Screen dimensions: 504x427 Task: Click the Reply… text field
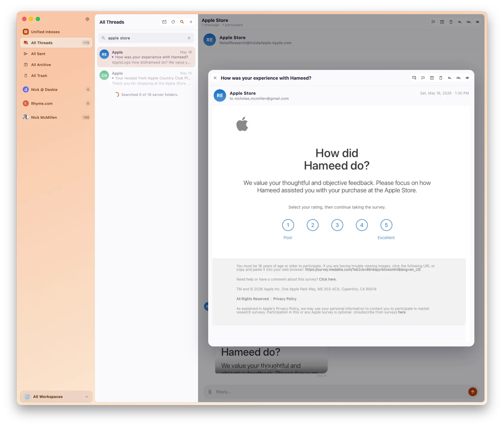coord(341,392)
